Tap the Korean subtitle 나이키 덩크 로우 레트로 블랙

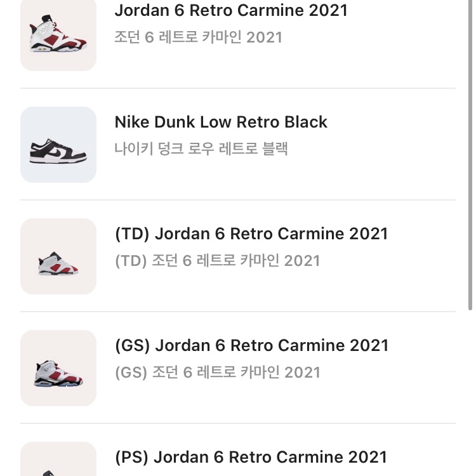201,149
